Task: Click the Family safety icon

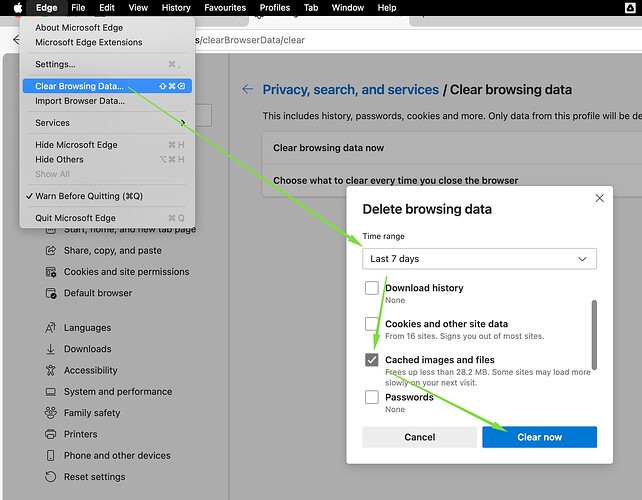Action: [x=50, y=413]
